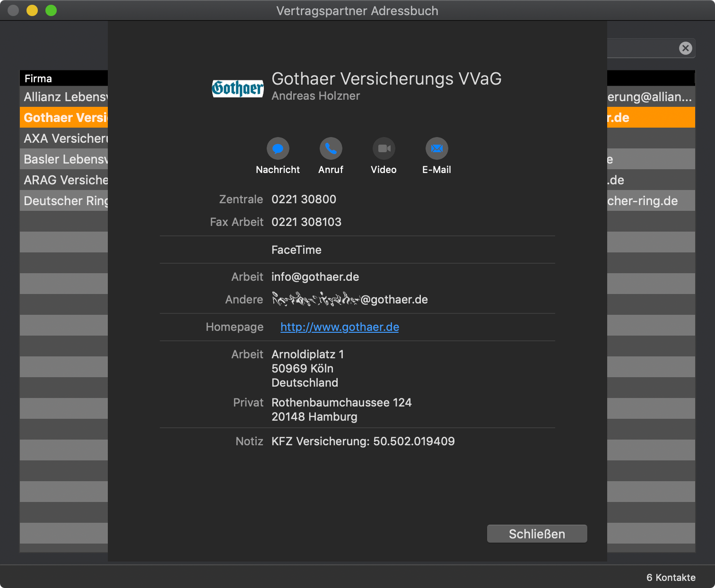This screenshot has height=588, width=715.
Task: Select the Basler Lebens row
Action: (64, 159)
